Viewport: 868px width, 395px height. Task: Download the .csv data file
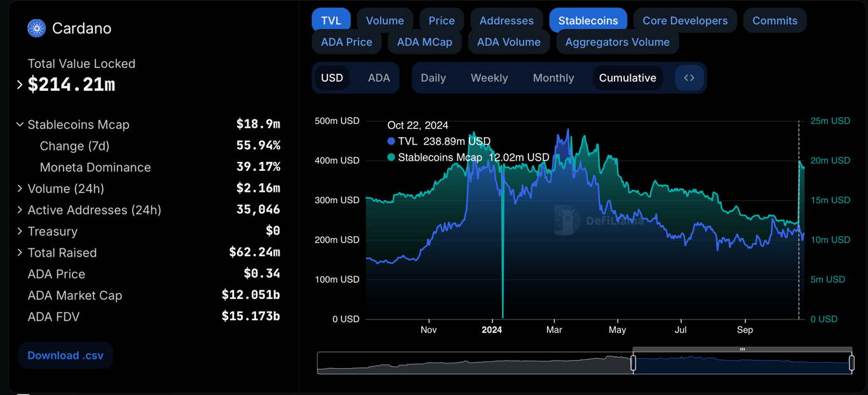[65, 356]
